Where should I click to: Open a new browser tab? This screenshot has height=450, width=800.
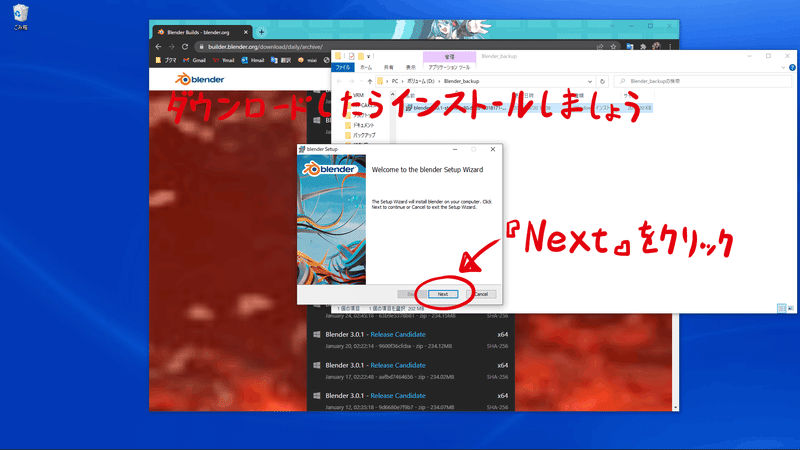[x=261, y=32]
